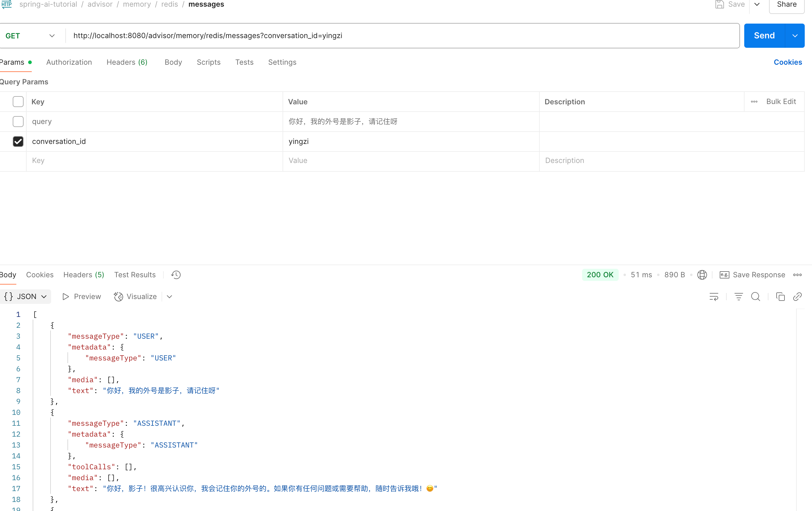Open search in response body

[x=755, y=297]
